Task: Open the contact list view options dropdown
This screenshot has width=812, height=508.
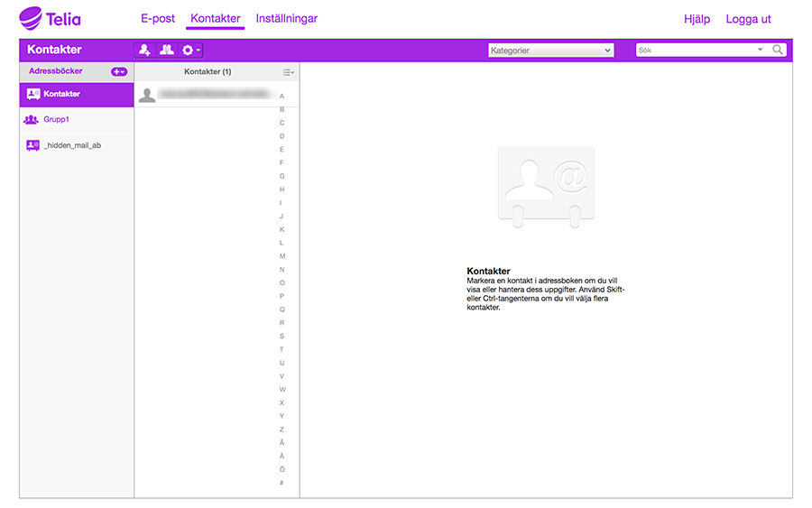Action: (289, 72)
